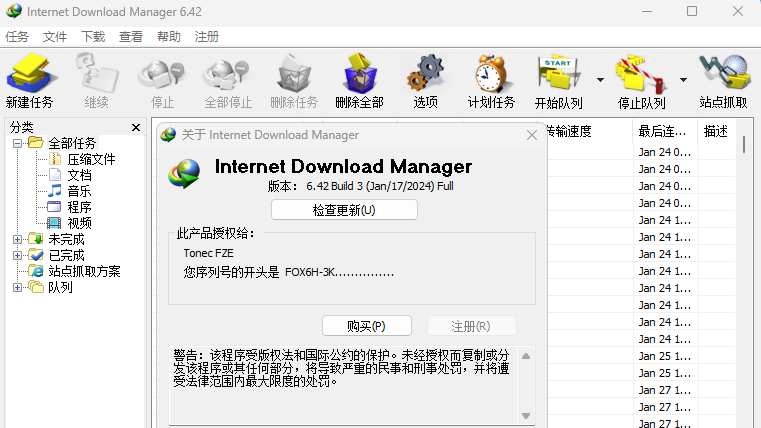
Task: Select 压缩文件 category
Action: click(x=91, y=159)
